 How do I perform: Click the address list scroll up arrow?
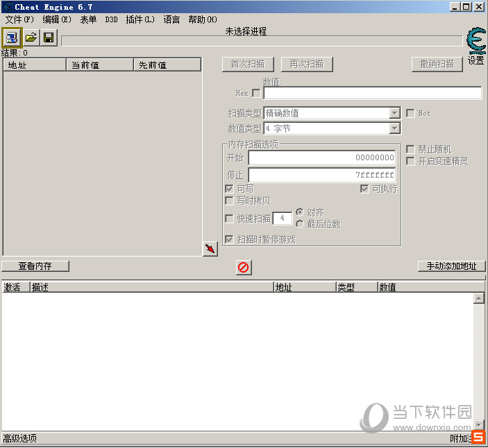point(479,298)
